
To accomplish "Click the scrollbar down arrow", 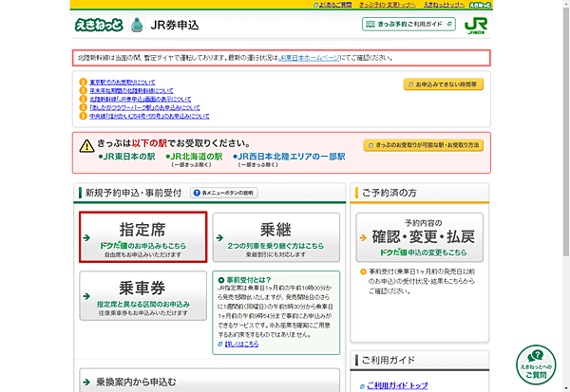I will coord(566,389).
